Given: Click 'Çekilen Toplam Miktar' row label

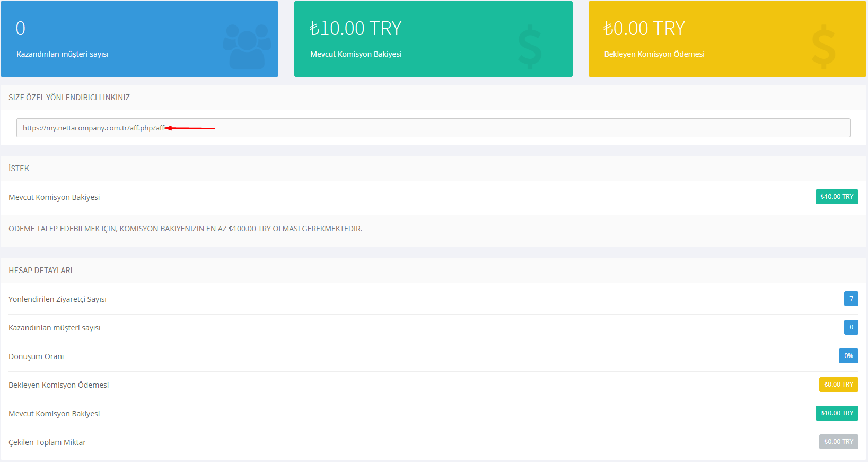Looking at the screenshot, I should pyautogui.click(x=47, y=442).
